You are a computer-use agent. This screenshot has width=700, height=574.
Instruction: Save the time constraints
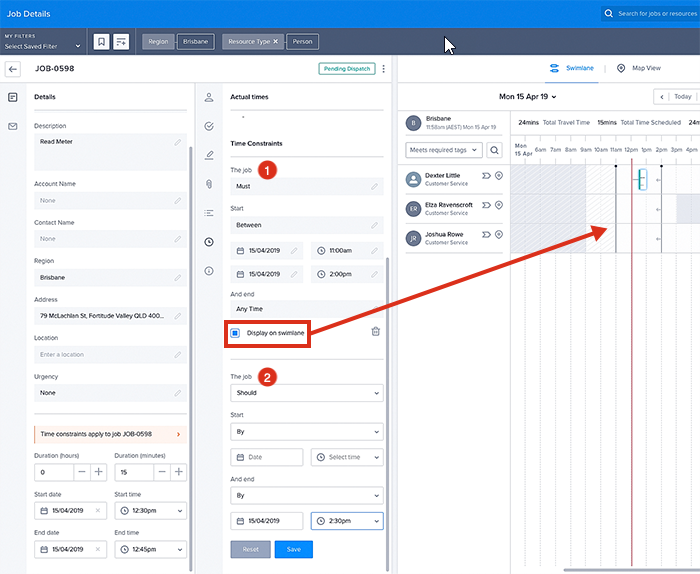point(293,549)
